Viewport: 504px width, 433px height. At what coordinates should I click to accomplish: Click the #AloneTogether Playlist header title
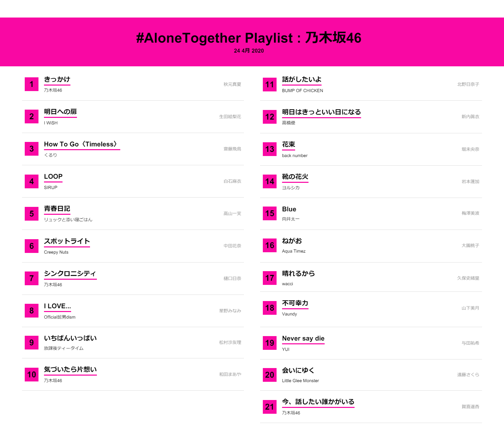tap(249, 38)
